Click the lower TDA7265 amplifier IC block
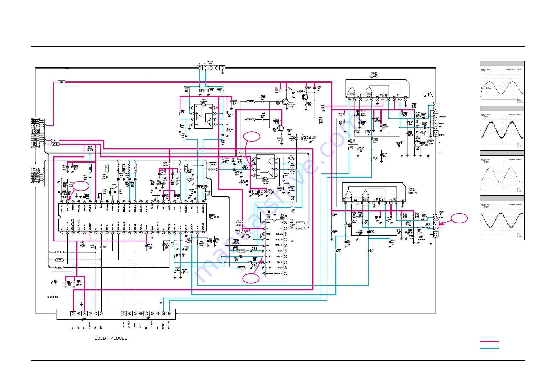The height and width of the screenshot is (392, 555). tap(374, 192)
